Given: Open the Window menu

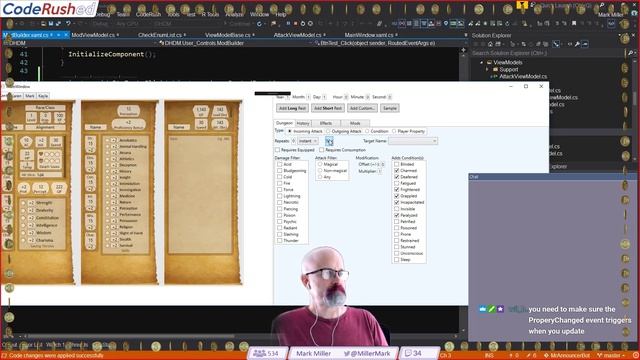Looking at the screenshot, I should (x=259, y=14).
